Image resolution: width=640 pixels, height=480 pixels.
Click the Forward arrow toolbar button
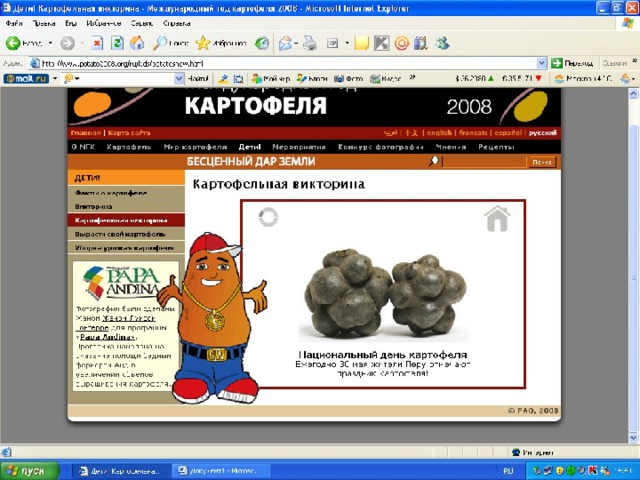click(68, 43)
